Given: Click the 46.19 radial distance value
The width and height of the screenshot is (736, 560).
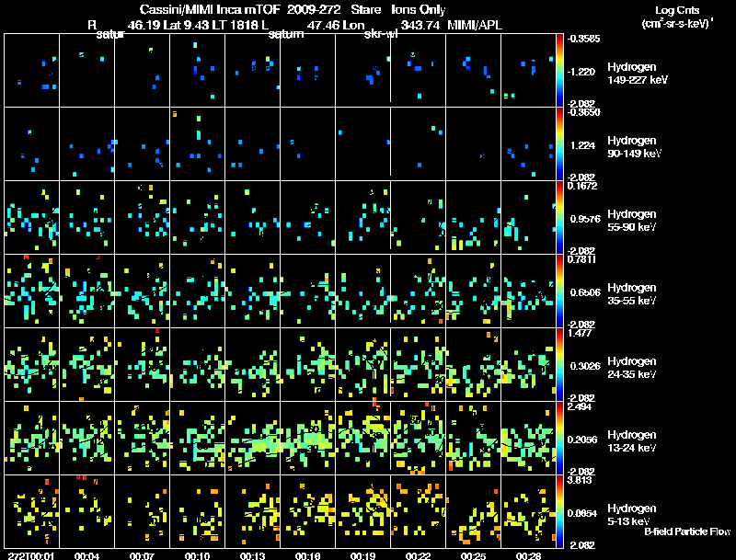Looking at the screenshot, I should (x=144, y=25).
